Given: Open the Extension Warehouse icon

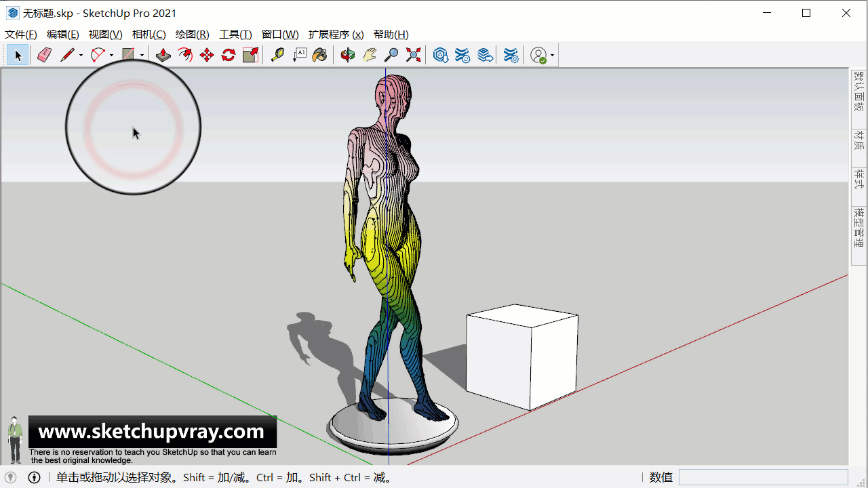Looking at the screenshot, I should (462, 55).
